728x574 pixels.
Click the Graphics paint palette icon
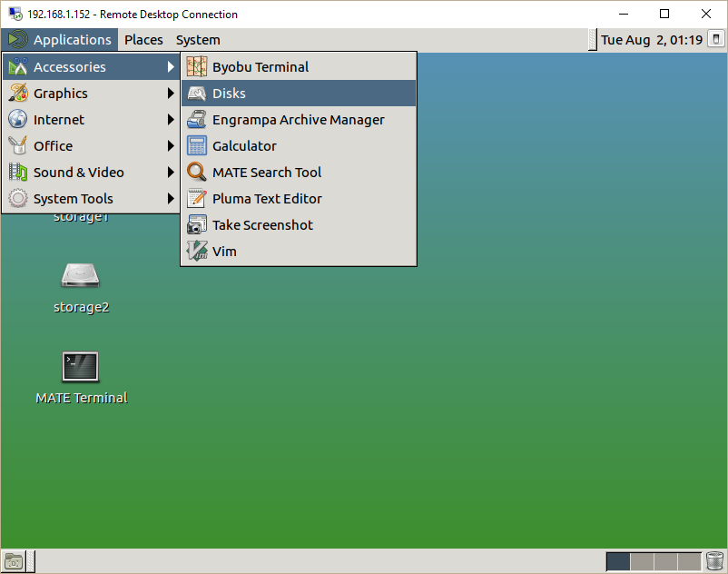pyautogui.click(x=17, y=94)
